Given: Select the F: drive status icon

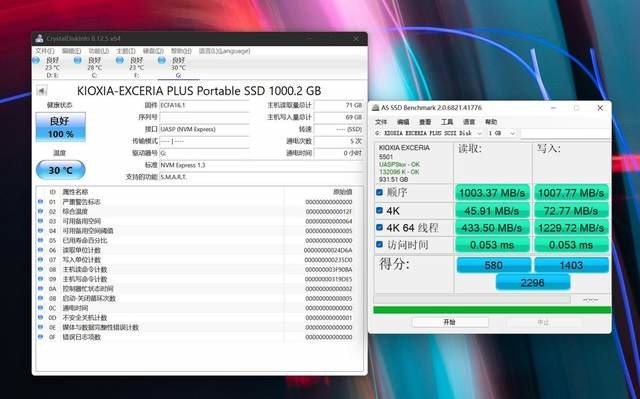Looking at the screenshot, I should point(120,60).
